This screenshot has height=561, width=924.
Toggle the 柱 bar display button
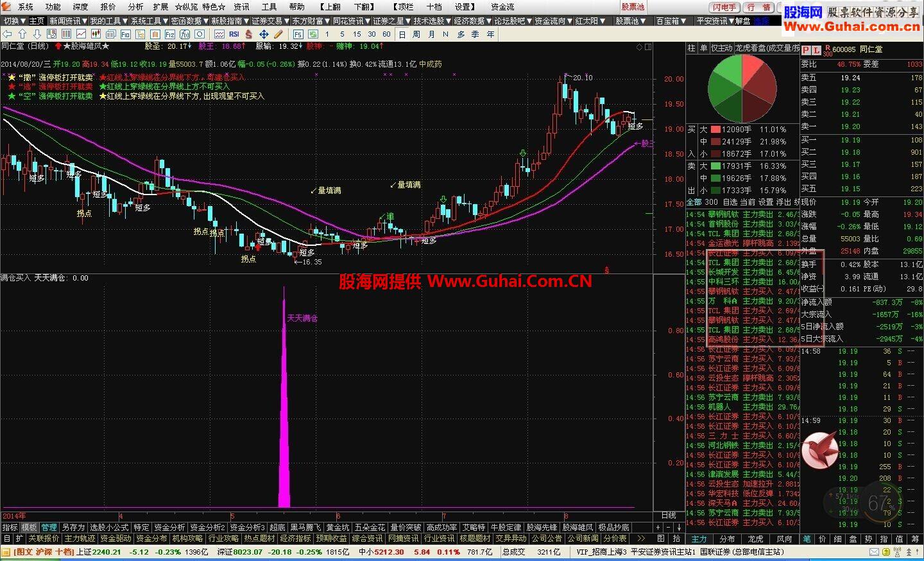(x=692, y=48)
